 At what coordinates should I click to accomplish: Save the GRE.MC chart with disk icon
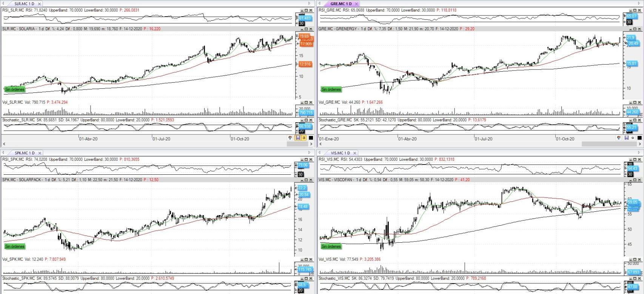[627, 138]
